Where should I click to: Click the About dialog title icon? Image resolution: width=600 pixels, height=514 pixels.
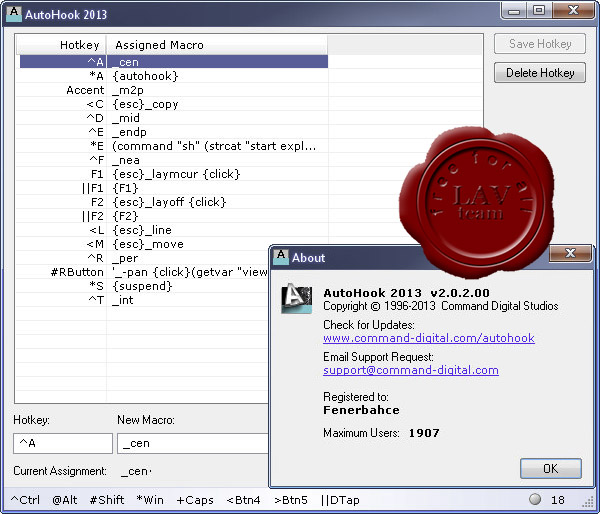pos(281,257)
